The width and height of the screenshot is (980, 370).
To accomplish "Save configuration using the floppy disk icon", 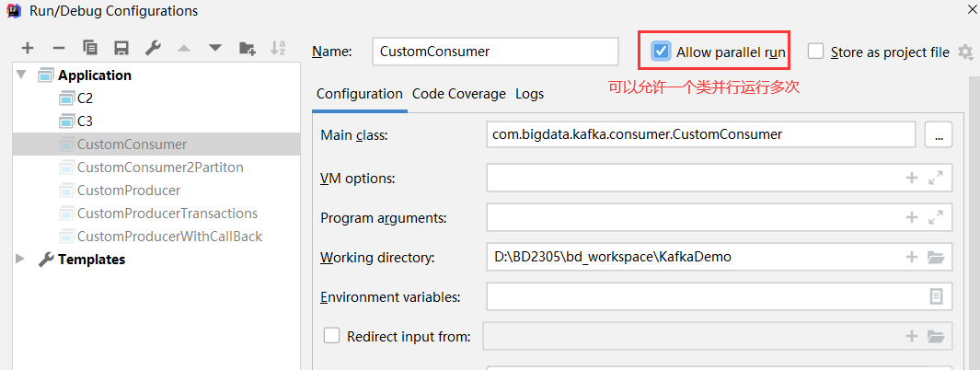I will pos(121,48).
